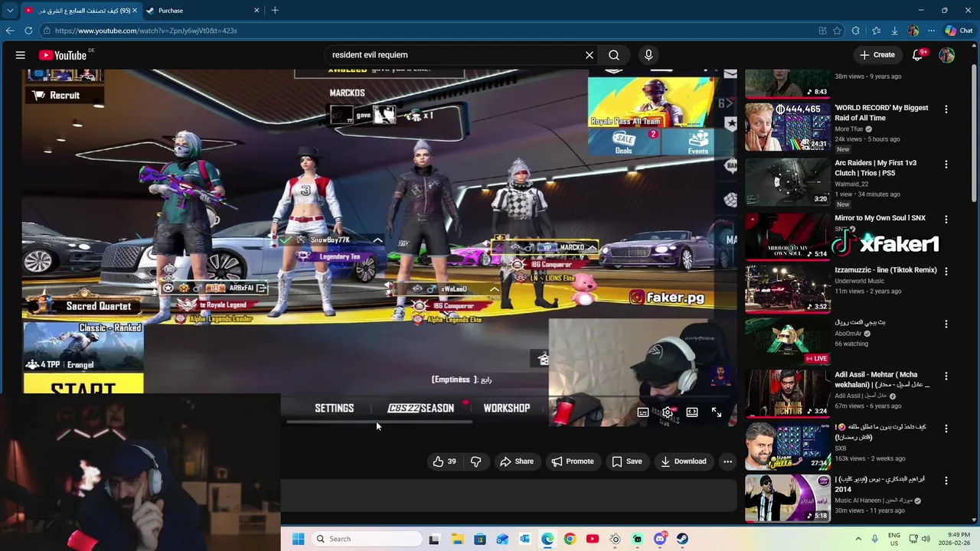Open the Copilot Chat button
This screenshot has height=551, width=980.
959,31
